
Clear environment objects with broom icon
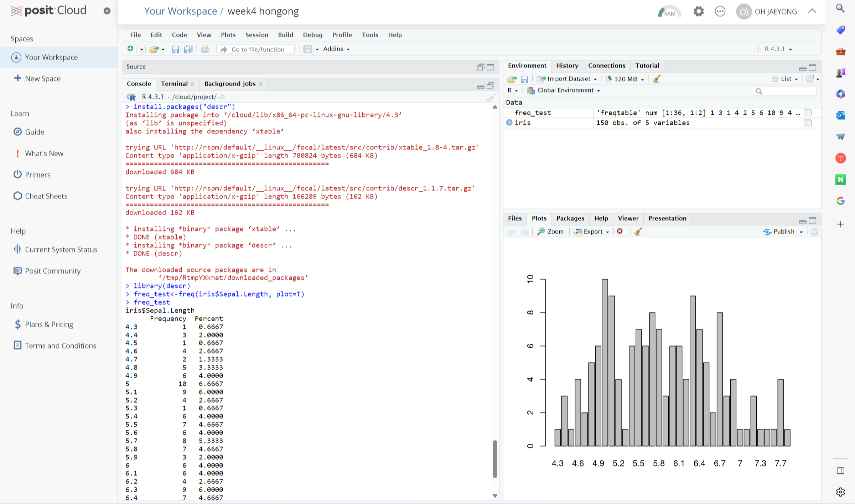657,79
